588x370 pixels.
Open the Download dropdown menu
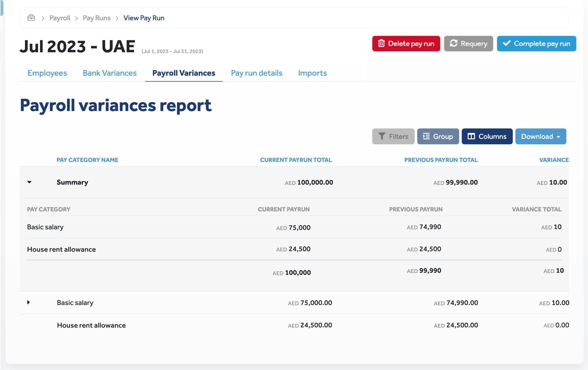point(541,136)
